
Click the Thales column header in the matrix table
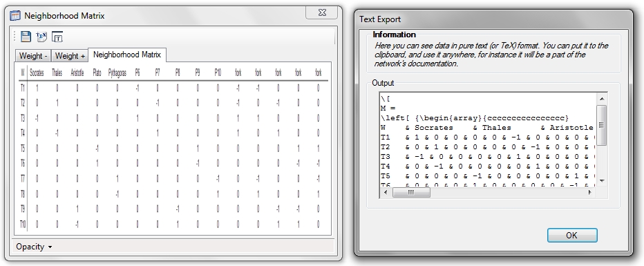57,73
